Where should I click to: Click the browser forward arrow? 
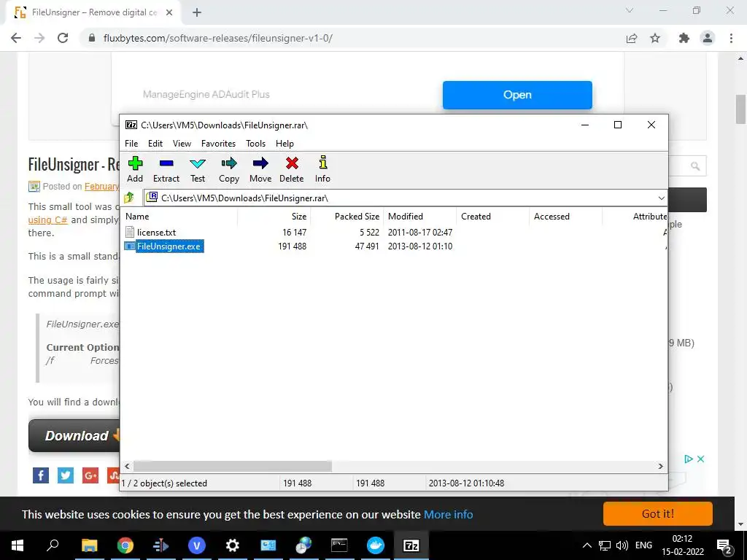tap(39, 38)
